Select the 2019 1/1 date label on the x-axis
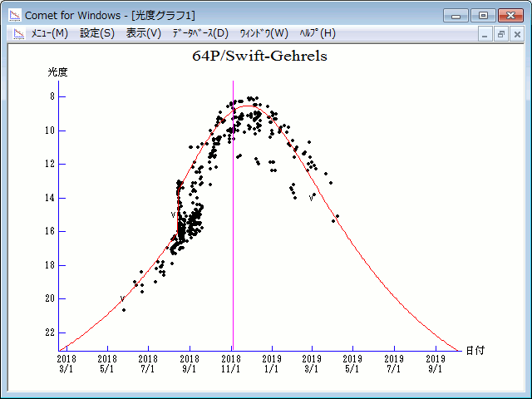The width and height of the screenshot is (532, 399). click(x=272, y=363)
